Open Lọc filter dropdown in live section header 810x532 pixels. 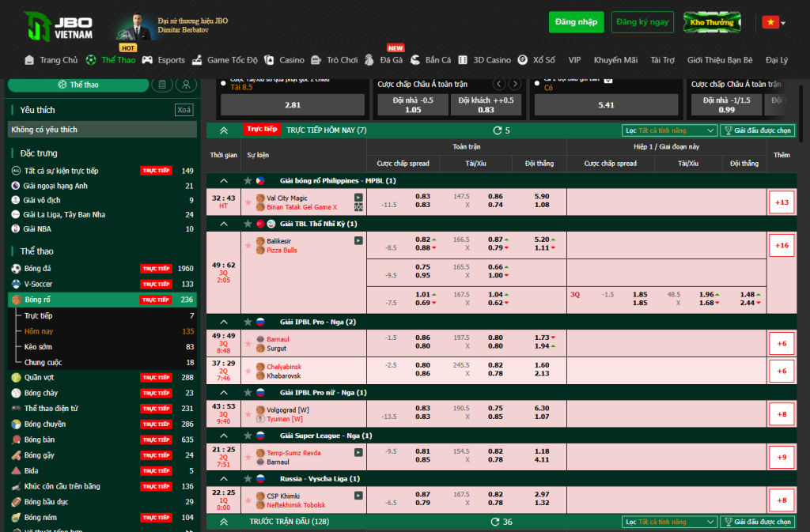click(669, 130)
